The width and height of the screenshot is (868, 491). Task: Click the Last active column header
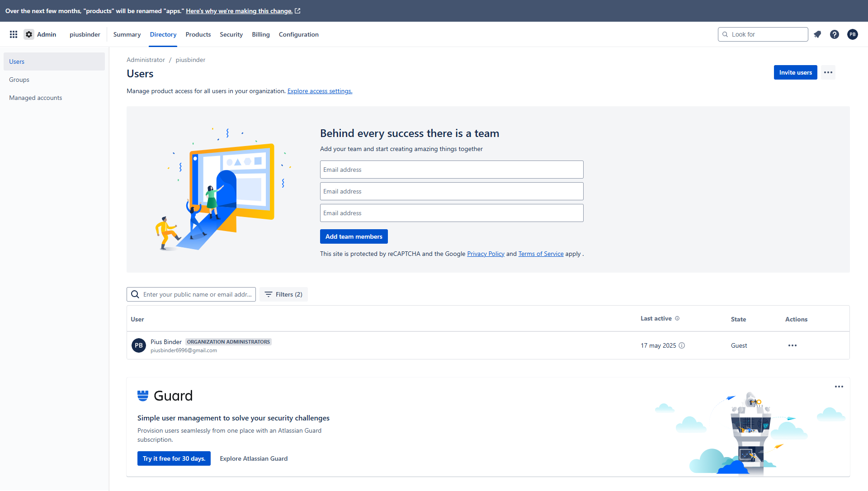pyautogui.click(x=656, y=319)
